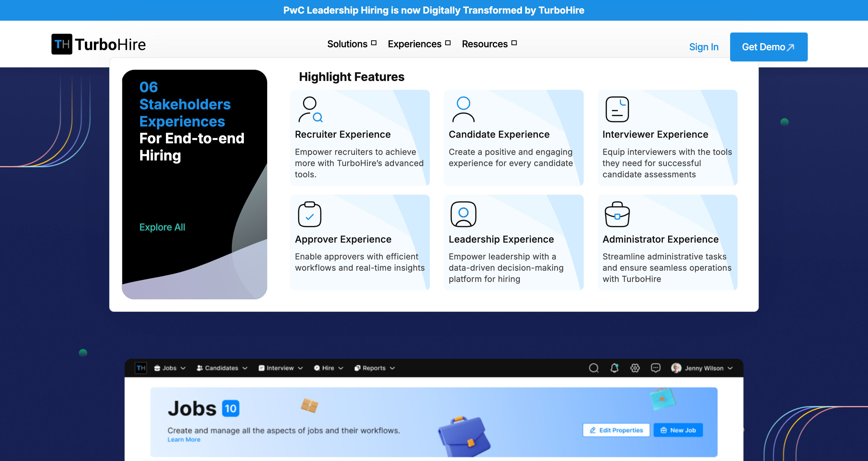This screenshot has height=461, width=868.
Task: Click the Sign In link
Action: coord(704,47)
